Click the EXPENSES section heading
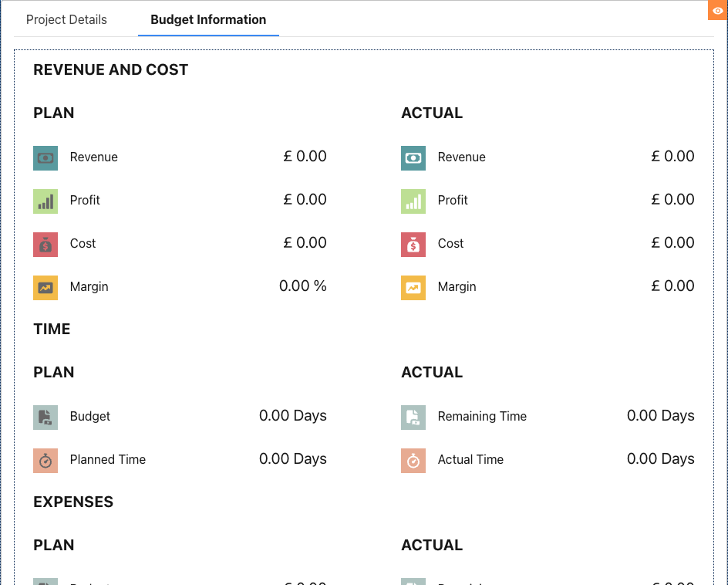728x585 pixels. [x=73, y=502]
